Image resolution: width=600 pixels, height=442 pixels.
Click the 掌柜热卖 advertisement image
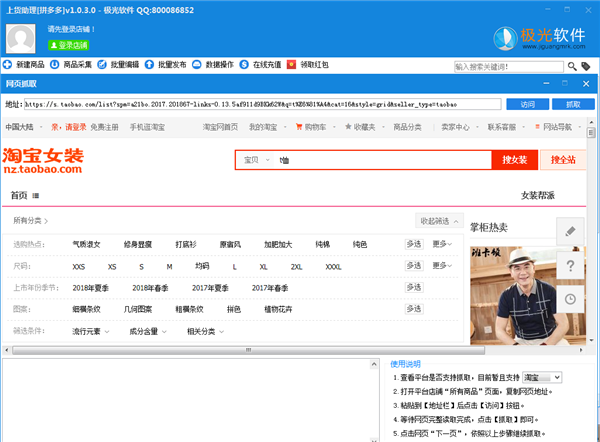528,295
